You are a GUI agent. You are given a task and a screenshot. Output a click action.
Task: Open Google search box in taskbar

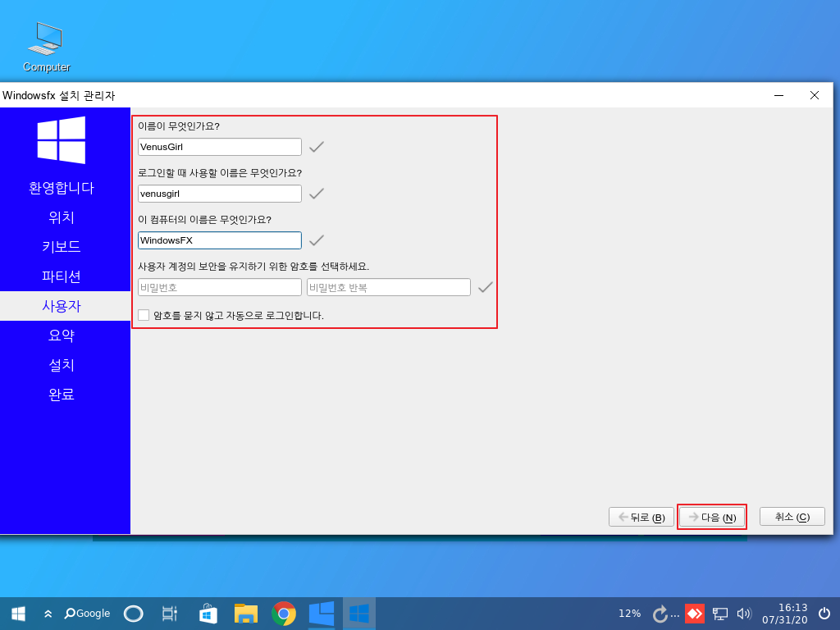click(87, 614)
